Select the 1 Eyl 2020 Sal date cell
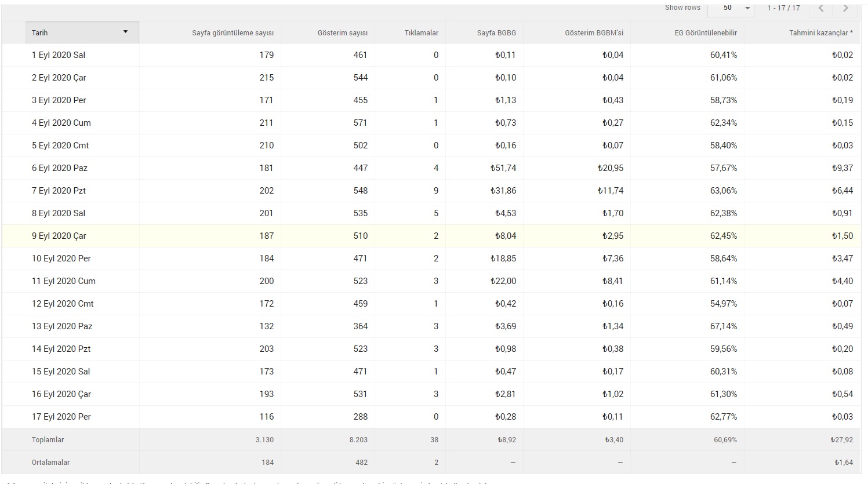Viewport: 868px width, 484px height. (58, 55)
